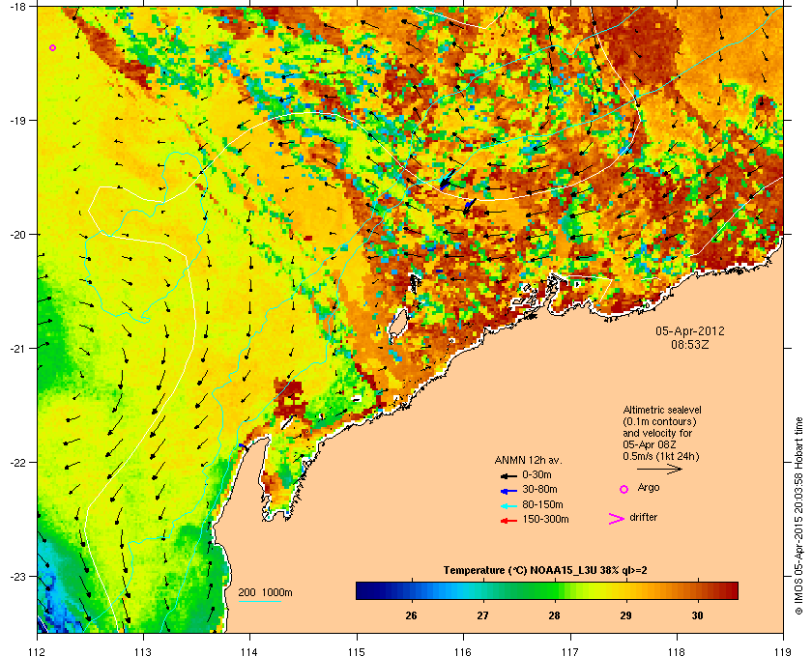The width and height of the screenshot is (812, 657).
Task: Click the '114' longitude axis label
Action: tap(250, 651)
